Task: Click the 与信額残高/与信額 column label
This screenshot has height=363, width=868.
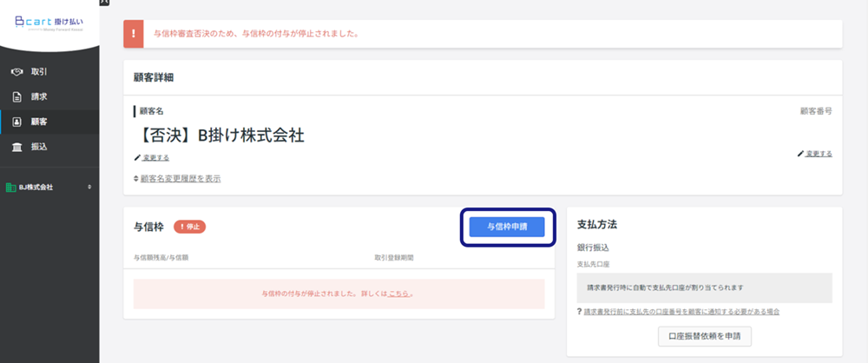Action: pos(161,258)
